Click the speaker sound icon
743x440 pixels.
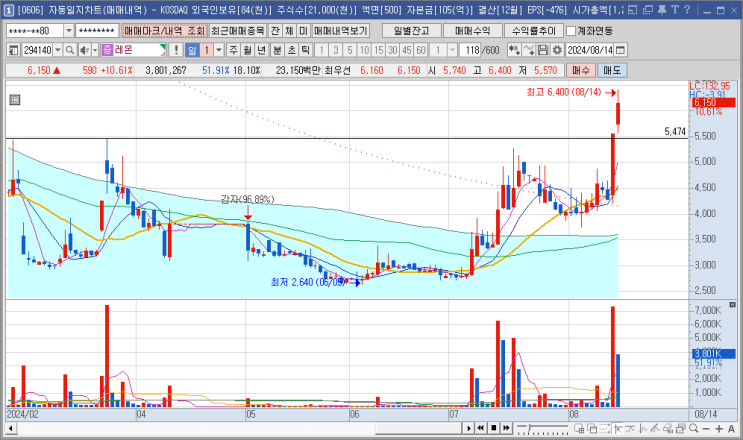84,50
